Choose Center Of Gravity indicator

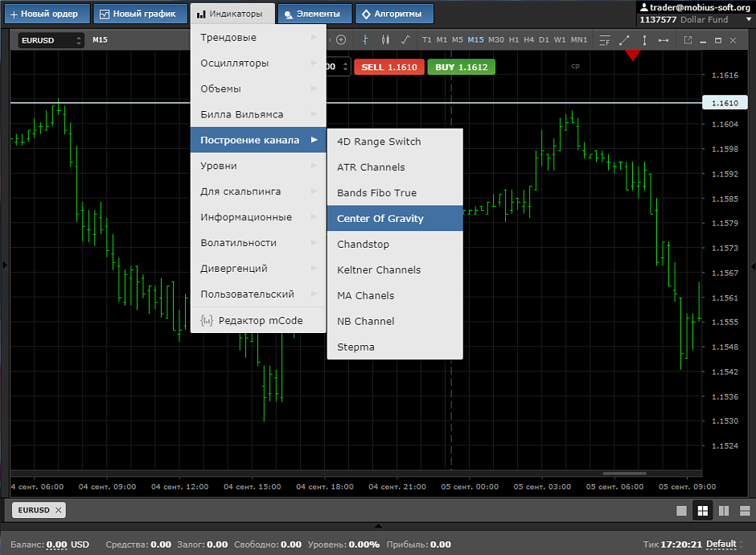click(x=395, y=219)
